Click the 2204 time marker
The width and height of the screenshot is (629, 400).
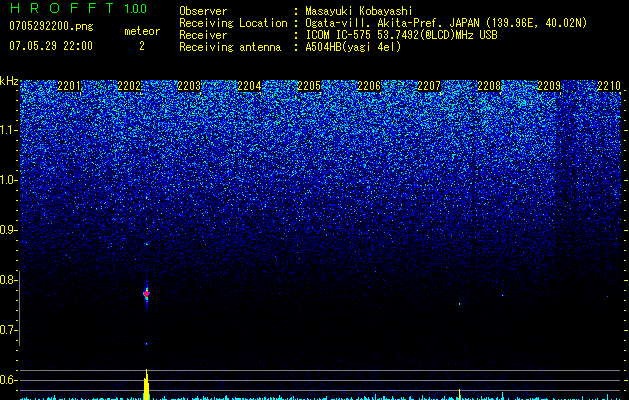(249, 86)
